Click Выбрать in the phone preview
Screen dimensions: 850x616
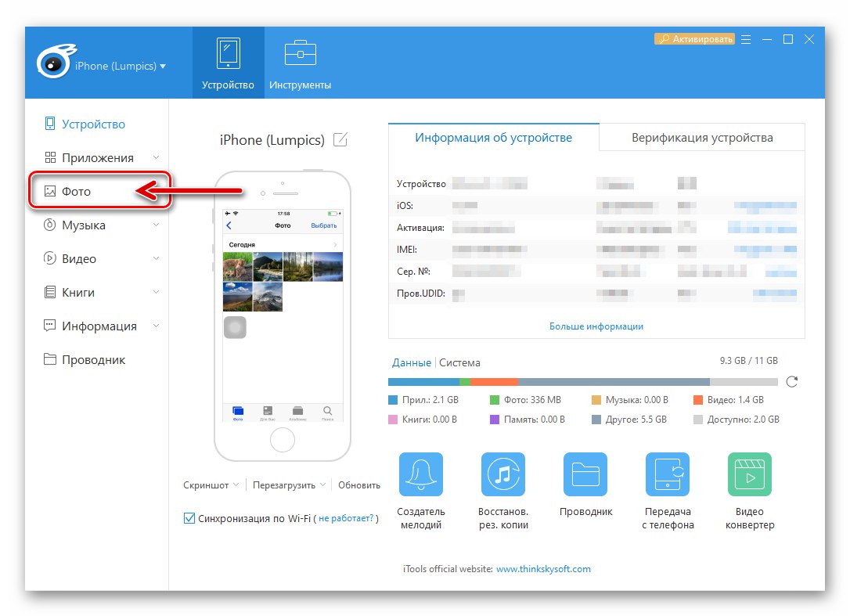(x=323, y=225)
